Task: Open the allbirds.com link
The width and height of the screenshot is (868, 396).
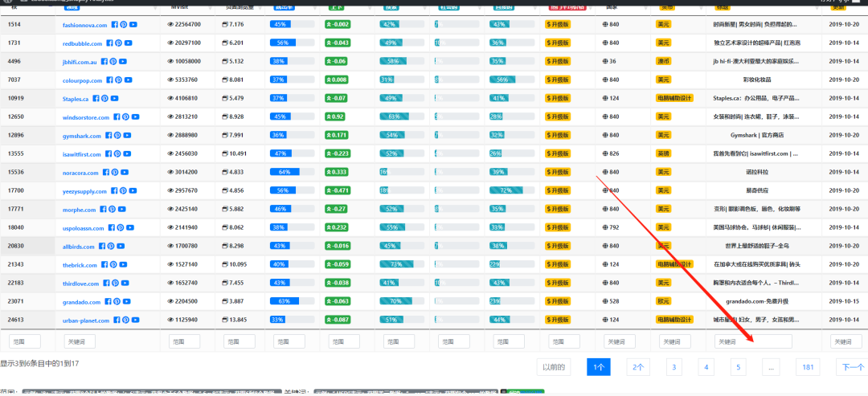Action: coord(79,247)
